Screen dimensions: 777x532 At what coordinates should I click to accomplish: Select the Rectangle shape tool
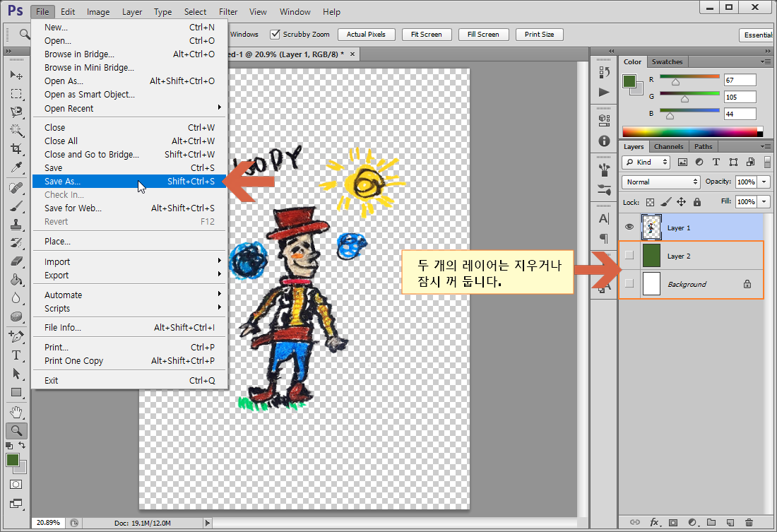(x=16, y=392)
